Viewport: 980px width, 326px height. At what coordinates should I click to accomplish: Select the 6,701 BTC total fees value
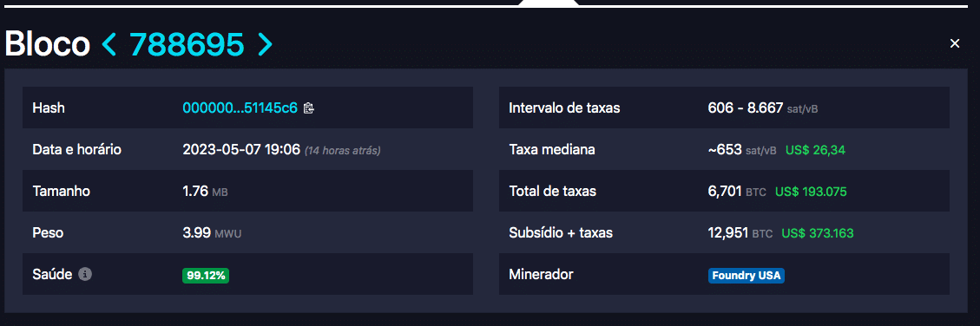click(737, 192)
